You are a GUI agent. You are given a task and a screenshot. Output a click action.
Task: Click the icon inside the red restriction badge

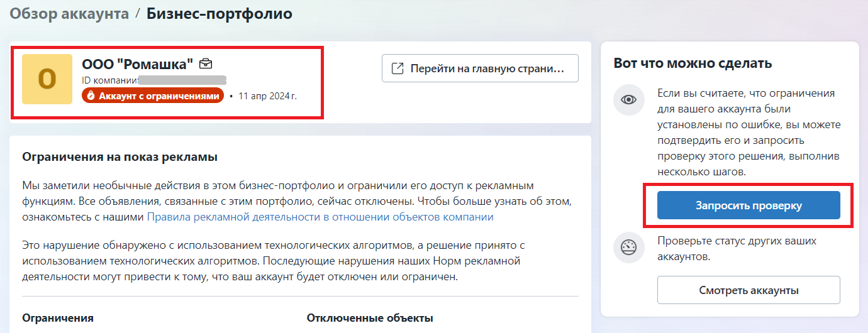coord(91,96)
